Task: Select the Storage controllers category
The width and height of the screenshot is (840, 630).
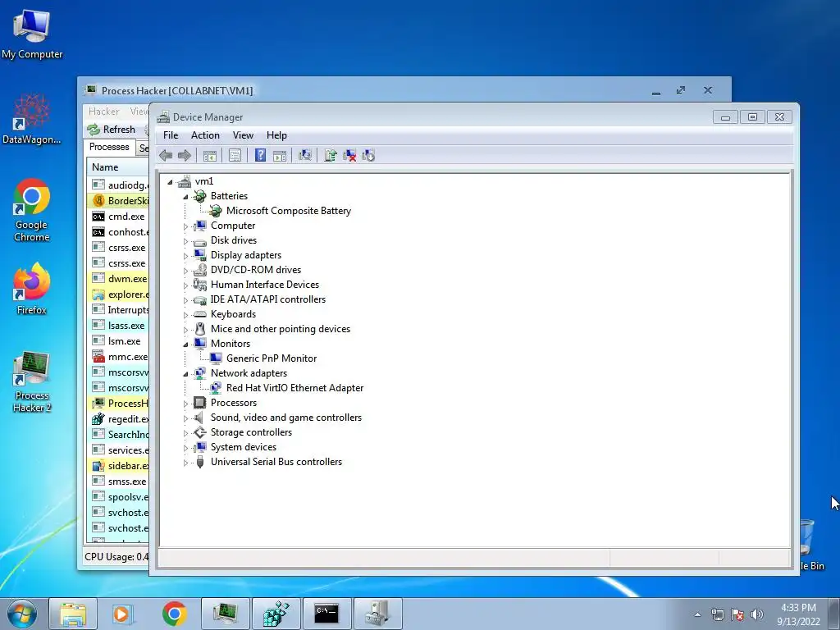Action: tap(251, 432)
